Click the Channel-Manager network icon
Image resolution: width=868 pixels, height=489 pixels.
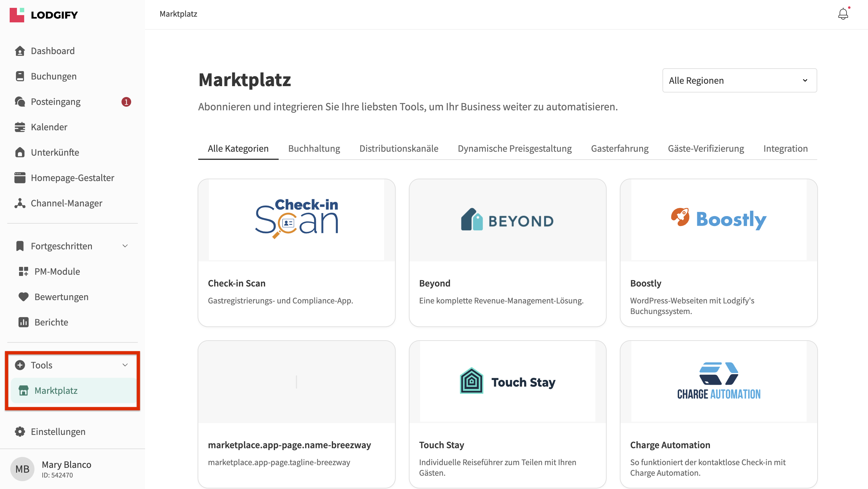tap(20, 203)
